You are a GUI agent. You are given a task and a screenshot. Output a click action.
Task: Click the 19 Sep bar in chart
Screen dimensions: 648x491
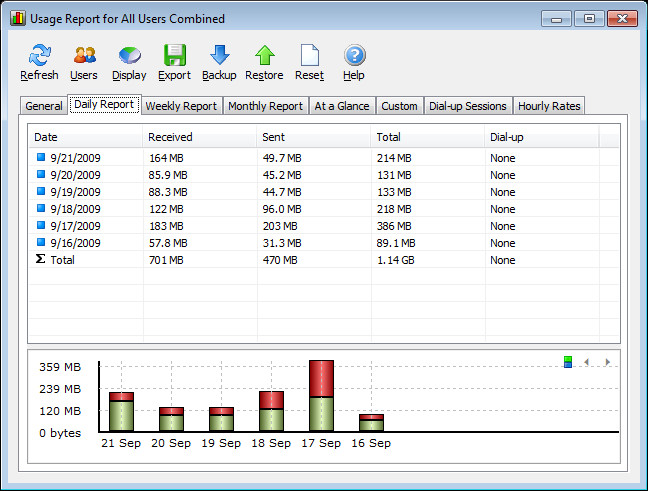[x=222, y=419]
